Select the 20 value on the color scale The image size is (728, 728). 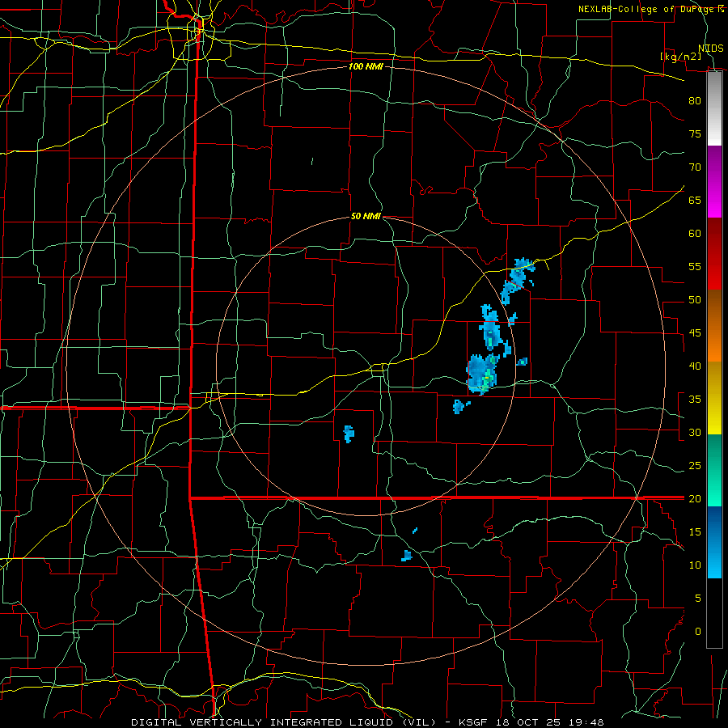695,498
